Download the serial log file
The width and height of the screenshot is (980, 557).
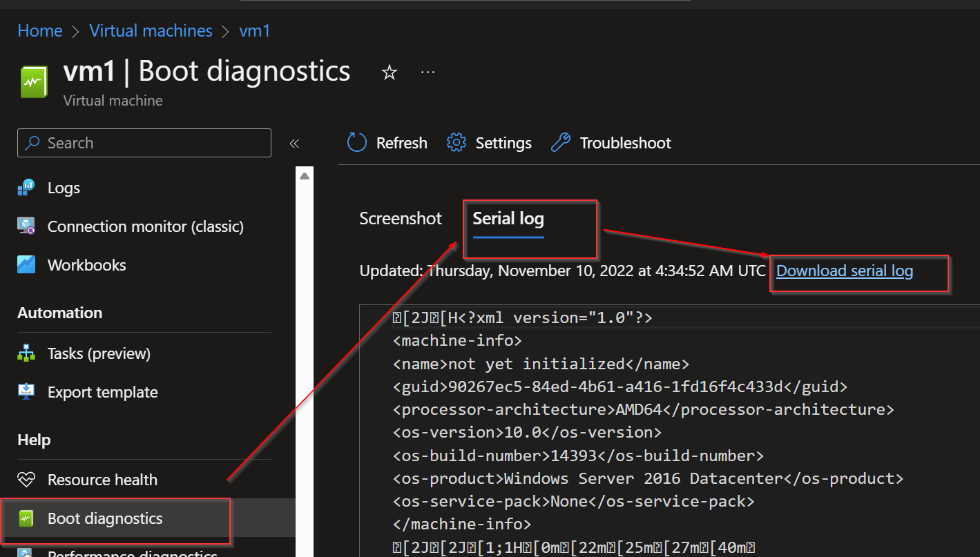click(x=844, y=271)
